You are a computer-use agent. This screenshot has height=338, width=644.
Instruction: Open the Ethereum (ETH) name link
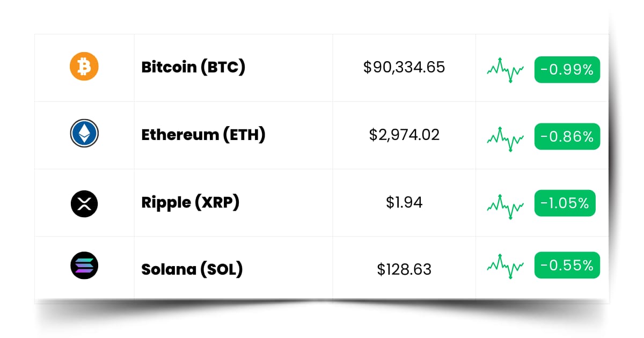[203, 135]
